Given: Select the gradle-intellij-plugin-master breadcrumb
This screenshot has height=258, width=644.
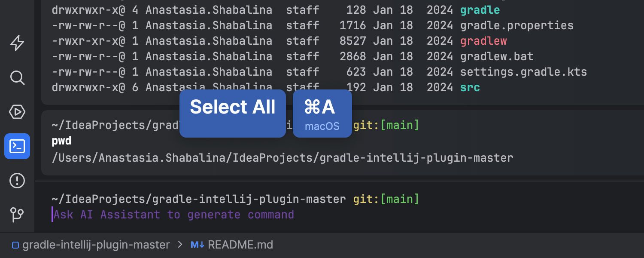Looking at the screenshot, I should click(x=96, y=245).
